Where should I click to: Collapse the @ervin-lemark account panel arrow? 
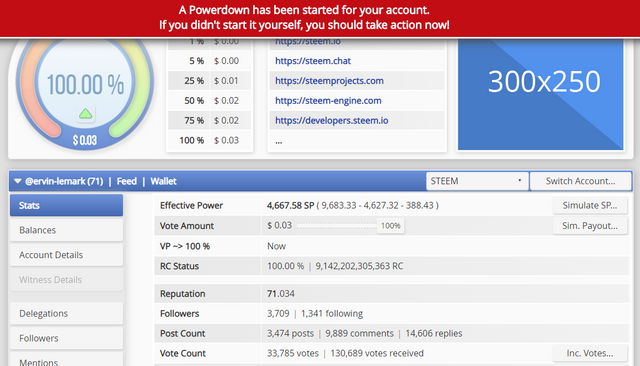click(x=18, y=181)
